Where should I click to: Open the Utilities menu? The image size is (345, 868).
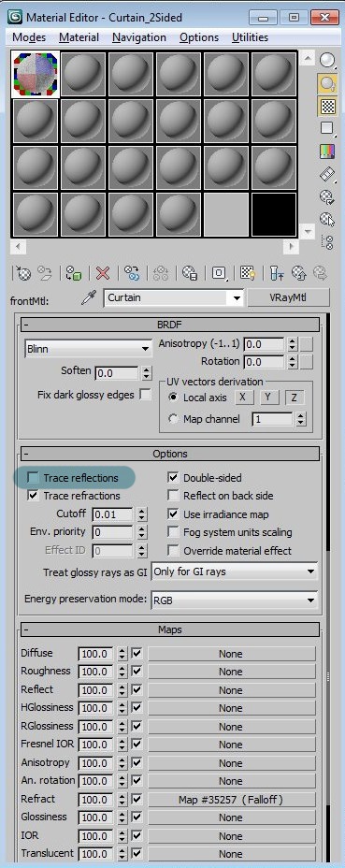250,37
